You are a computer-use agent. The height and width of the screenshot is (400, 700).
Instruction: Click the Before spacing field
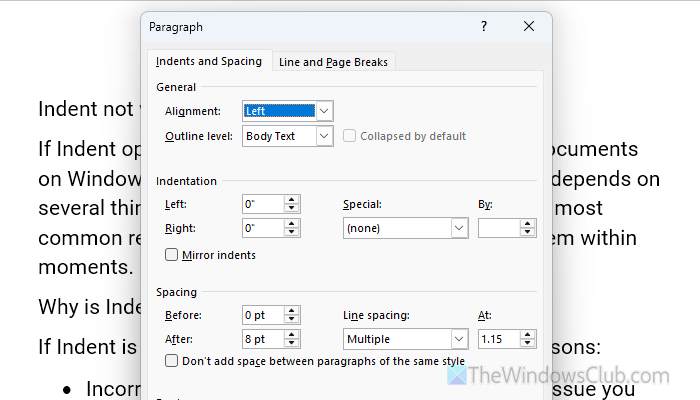263,315
